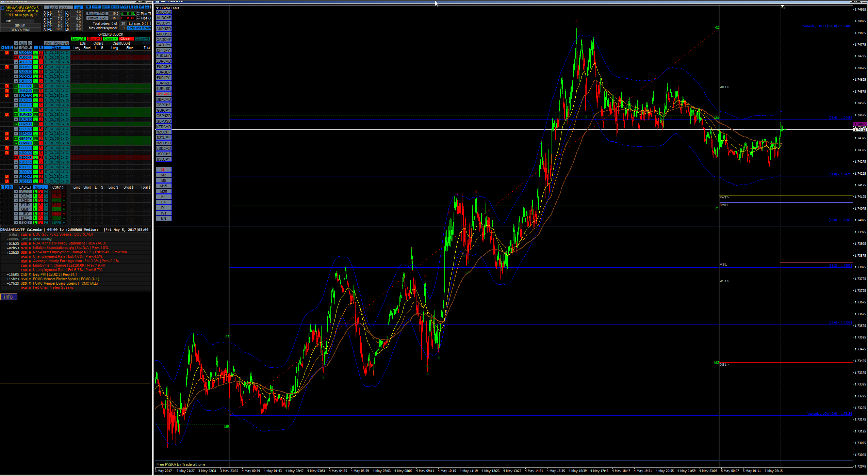Click the CloseAll button
The height and width of the screenshot is (476, 868).
click(x=142, y=38)
